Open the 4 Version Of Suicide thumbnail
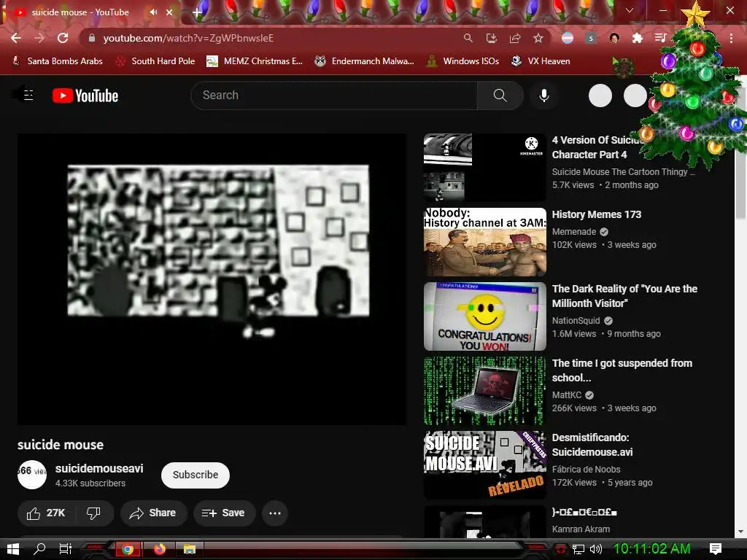Image resolution: width=747 pixels, height=560 pixels. pos(485,168)
